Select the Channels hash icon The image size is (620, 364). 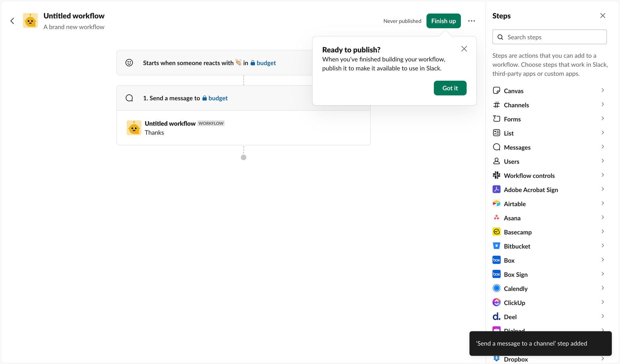click(x=496, y=105)
